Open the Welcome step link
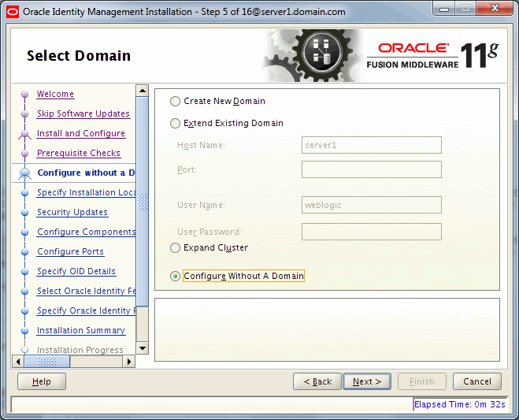Viewport: 519px width, 420px height. tap(55, 94)
